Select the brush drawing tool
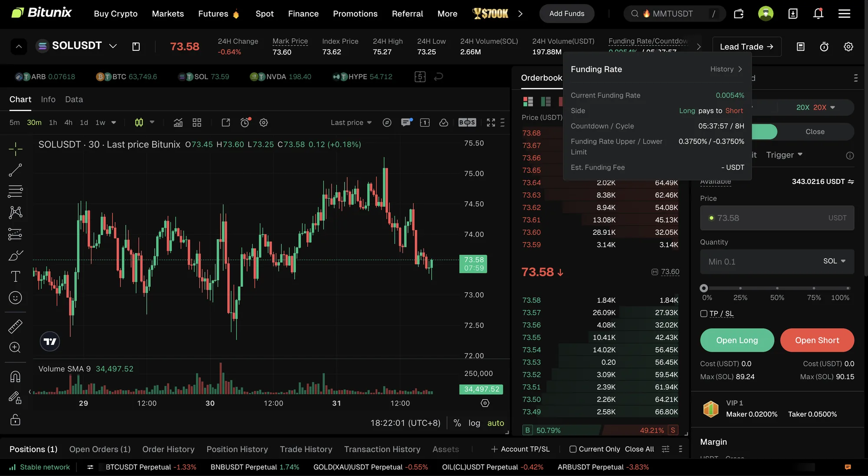 pyautogui.click(x=15, y=255)
